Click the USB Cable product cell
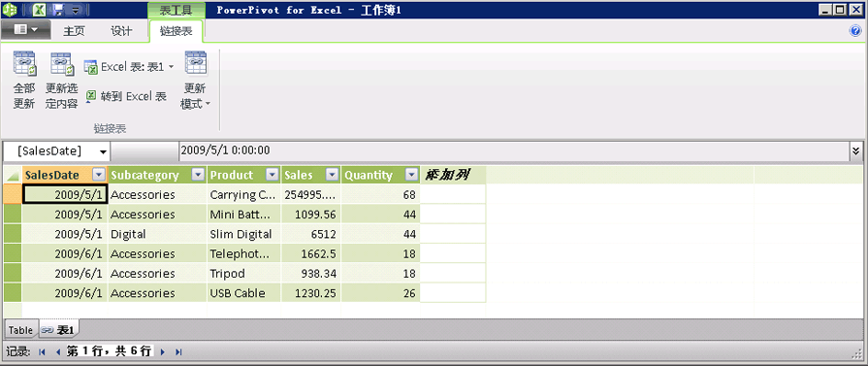The image size is (868, 366). [x=244, y=293]
